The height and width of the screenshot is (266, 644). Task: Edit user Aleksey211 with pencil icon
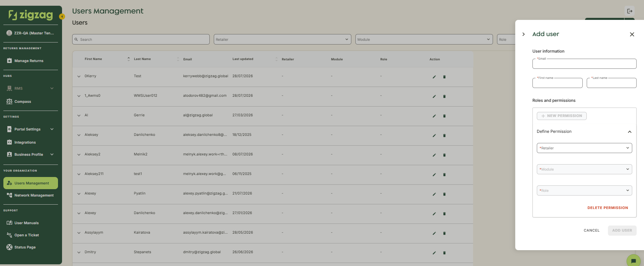click(434, 175)
